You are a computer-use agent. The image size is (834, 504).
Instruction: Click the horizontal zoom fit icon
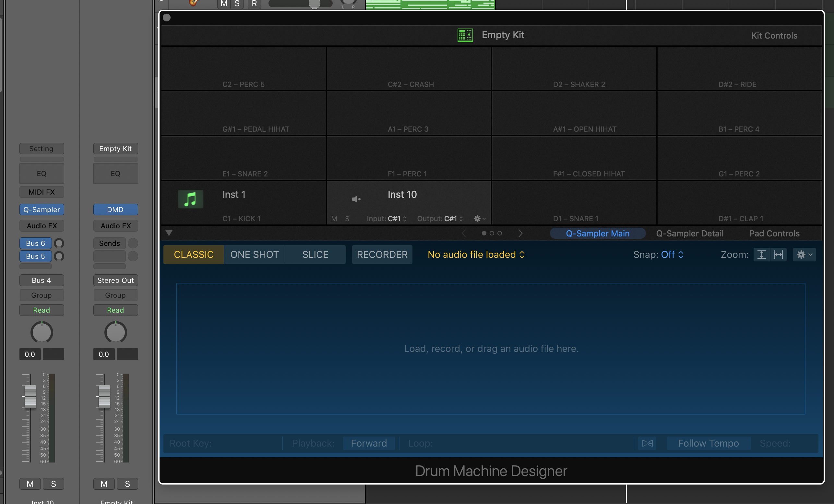778,255
